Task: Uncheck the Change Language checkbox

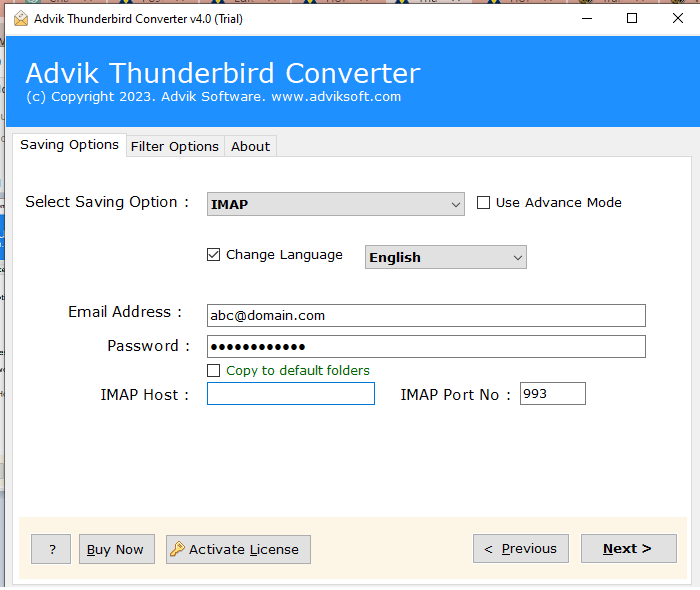Action: tap(213, 255)
